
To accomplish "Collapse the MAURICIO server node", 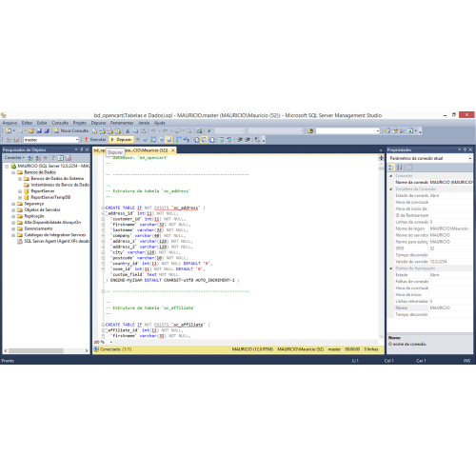I will (7, 166).
